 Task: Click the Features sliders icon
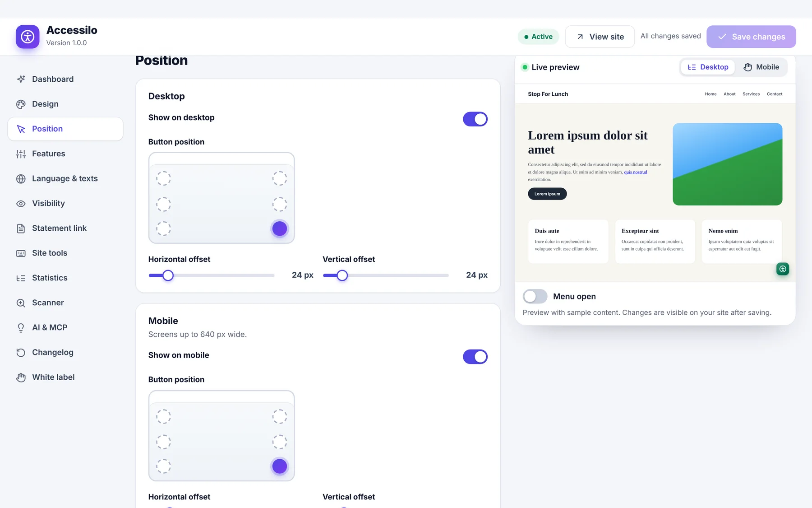[21, 154]
